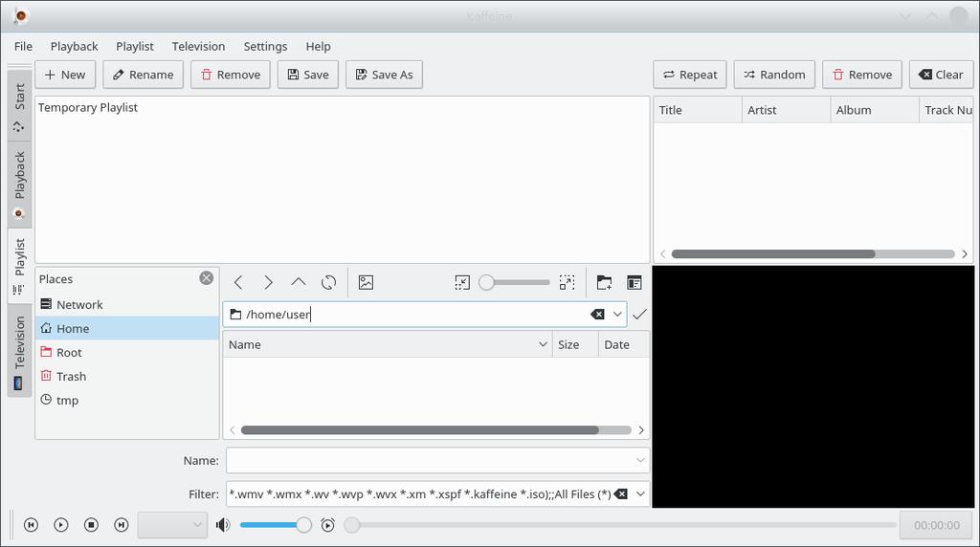The image size is (980, 547).
Task: Select Home in Places
Action: pyautogui.click(x=127, y=328)
